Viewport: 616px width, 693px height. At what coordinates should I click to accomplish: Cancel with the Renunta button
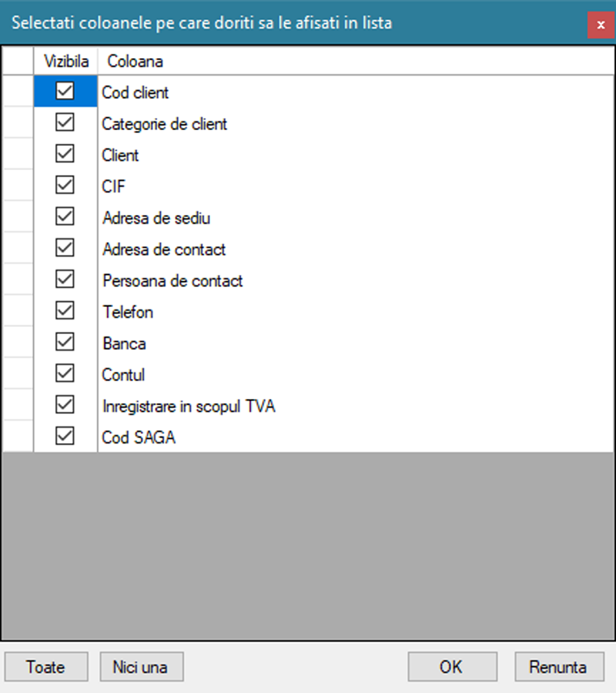point(560,667)
